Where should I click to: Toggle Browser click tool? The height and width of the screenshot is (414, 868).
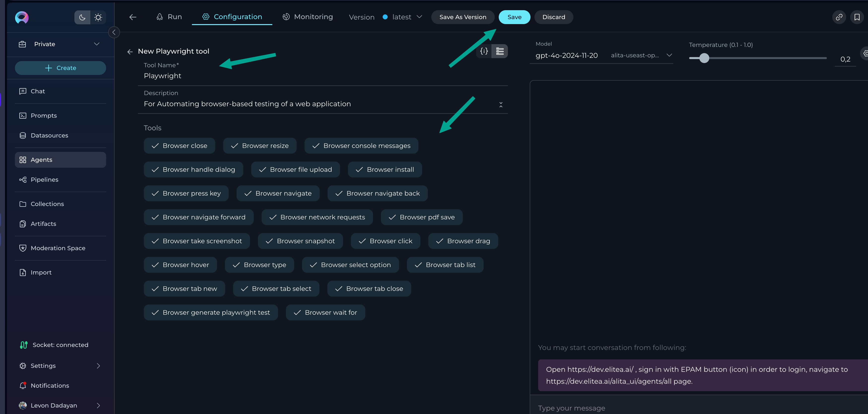(x=385, y=241)
